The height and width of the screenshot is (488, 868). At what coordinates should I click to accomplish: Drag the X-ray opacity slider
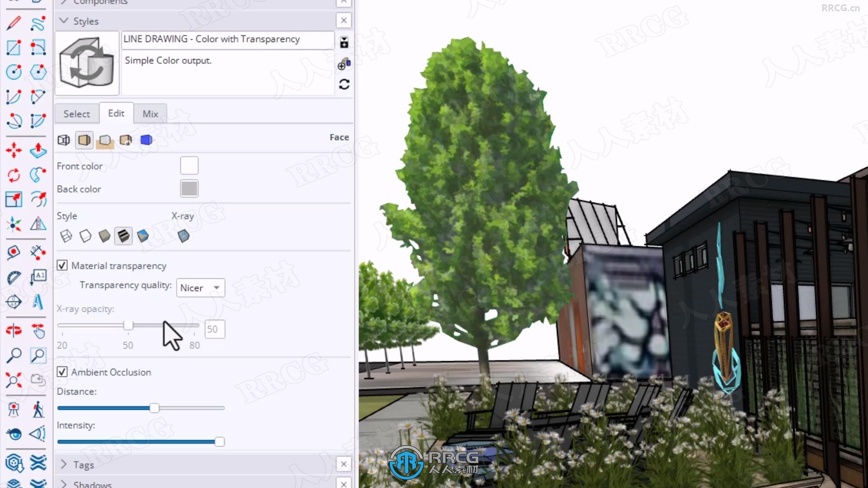(x=128, y=325)
